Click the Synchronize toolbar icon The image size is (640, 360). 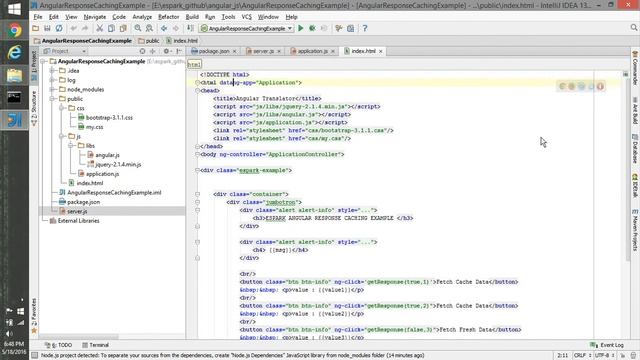click(x=59, y=28)
